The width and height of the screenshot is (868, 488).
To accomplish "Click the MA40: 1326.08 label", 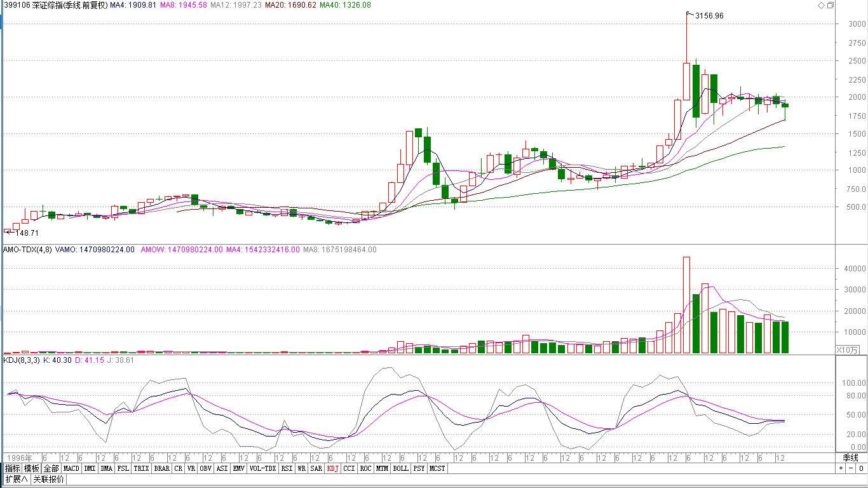I will point(345,5).
